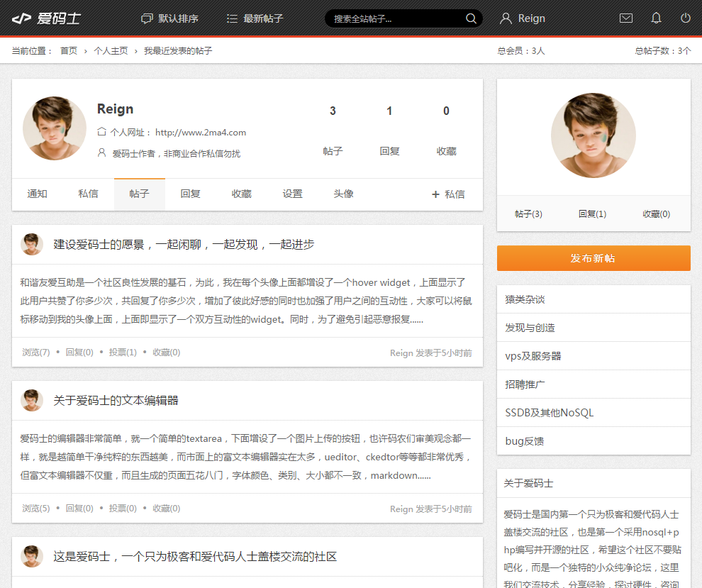Open the post 关于爱码士的文本编辑器
This screenshot has width=702, height=588.
[x=116, y=401]
